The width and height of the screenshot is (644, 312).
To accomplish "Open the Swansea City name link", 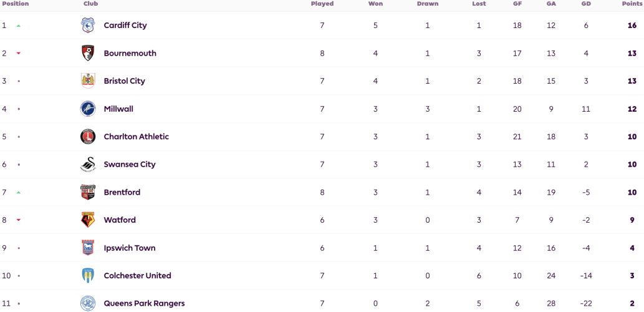I will tap(130, 165).
